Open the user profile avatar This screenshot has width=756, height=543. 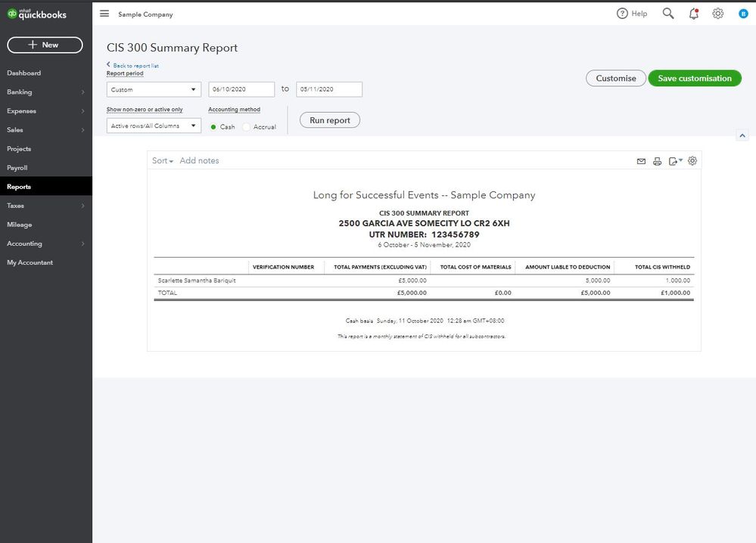(x=743, y=14)
